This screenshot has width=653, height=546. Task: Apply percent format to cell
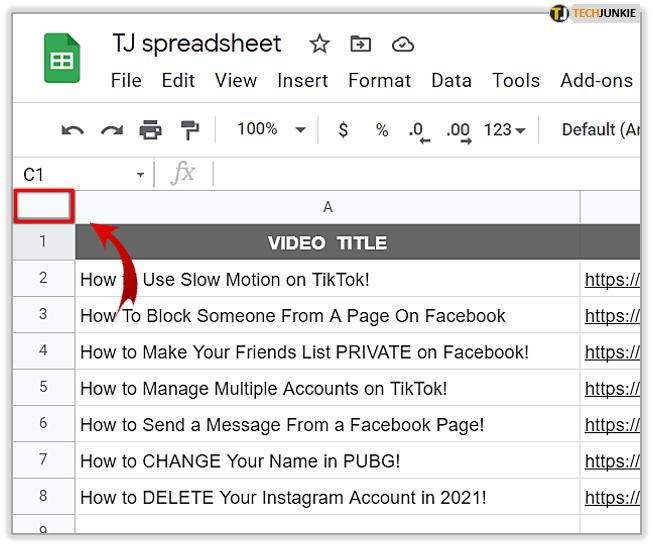pos(381,130)
